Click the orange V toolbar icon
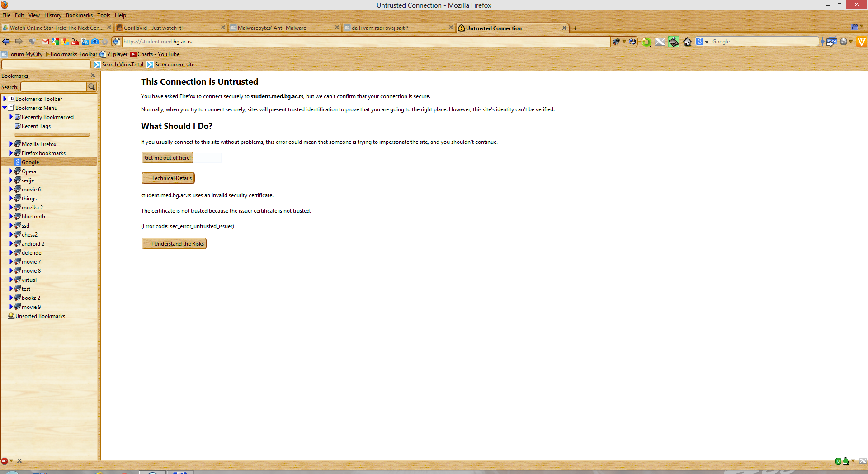This screenshot has height=474, width=868. point(862,42)
